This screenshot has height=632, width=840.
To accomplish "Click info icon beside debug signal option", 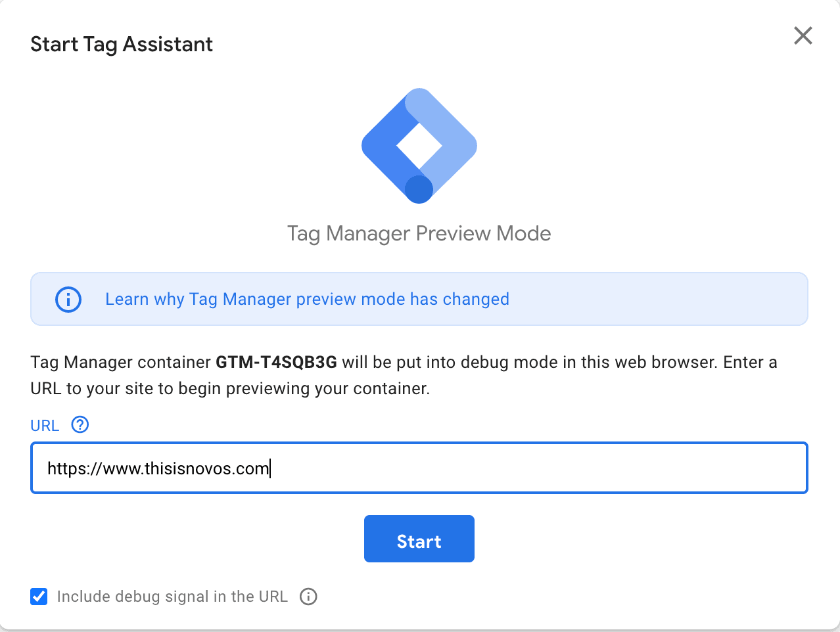I will pyautogui.click(x=308, y=597).
